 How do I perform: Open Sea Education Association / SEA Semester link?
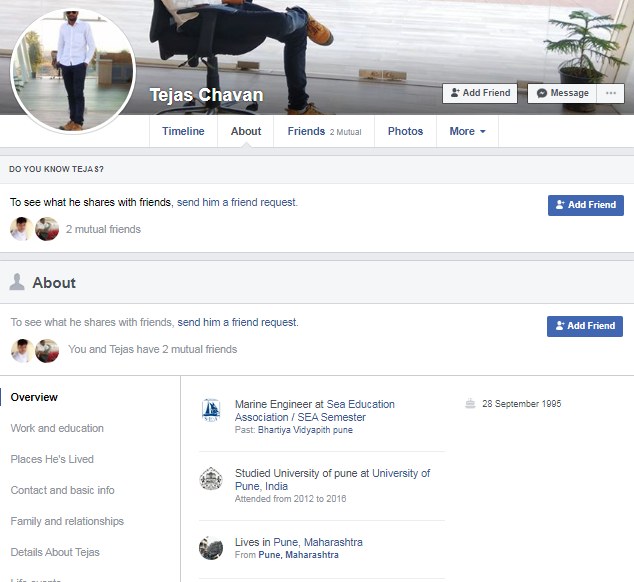(x=300, y=417)
